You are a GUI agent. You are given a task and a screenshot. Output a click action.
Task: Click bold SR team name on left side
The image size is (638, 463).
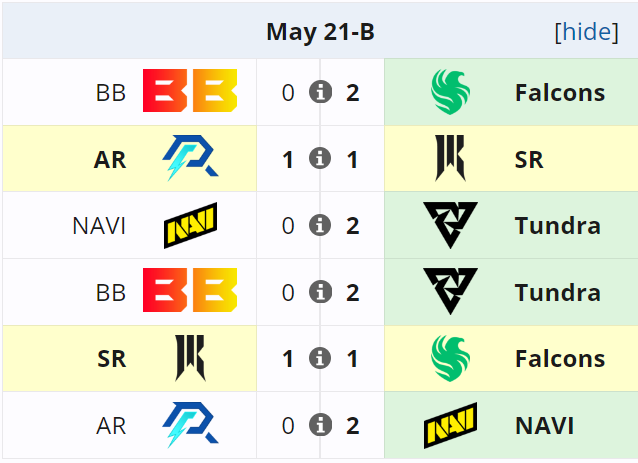pos(111,359)
